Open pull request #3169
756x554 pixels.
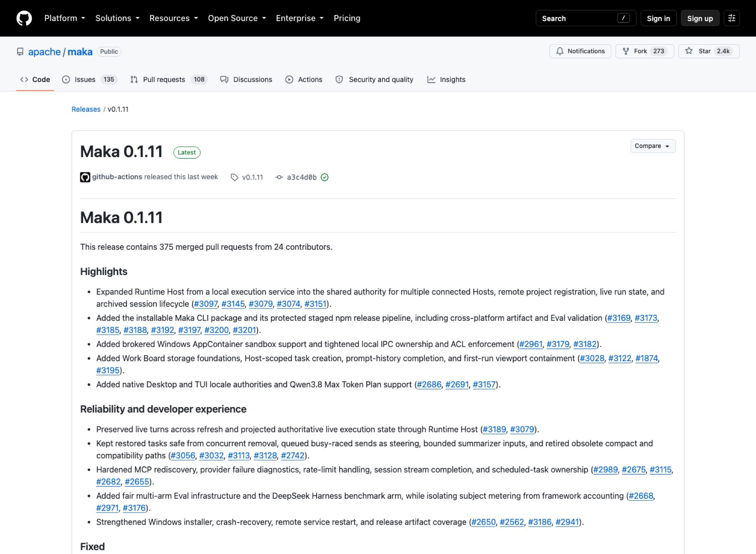(619, 318)
